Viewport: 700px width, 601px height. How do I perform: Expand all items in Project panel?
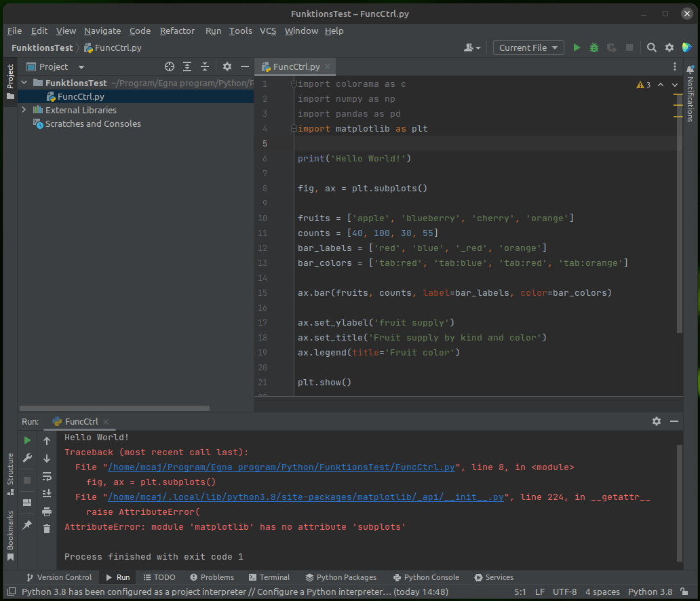pos(187,67)
